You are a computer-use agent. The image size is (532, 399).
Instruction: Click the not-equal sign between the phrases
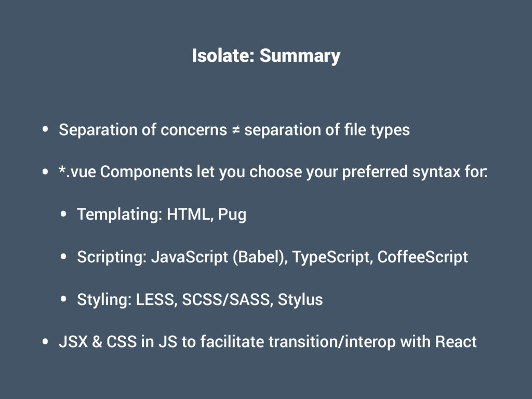coord(235,130)
